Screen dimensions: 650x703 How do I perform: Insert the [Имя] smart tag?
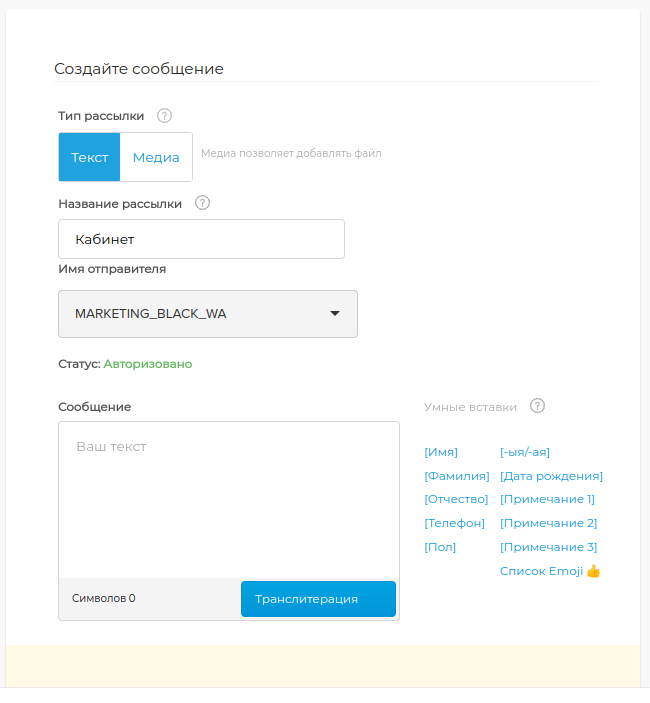[x=441, y=452]
